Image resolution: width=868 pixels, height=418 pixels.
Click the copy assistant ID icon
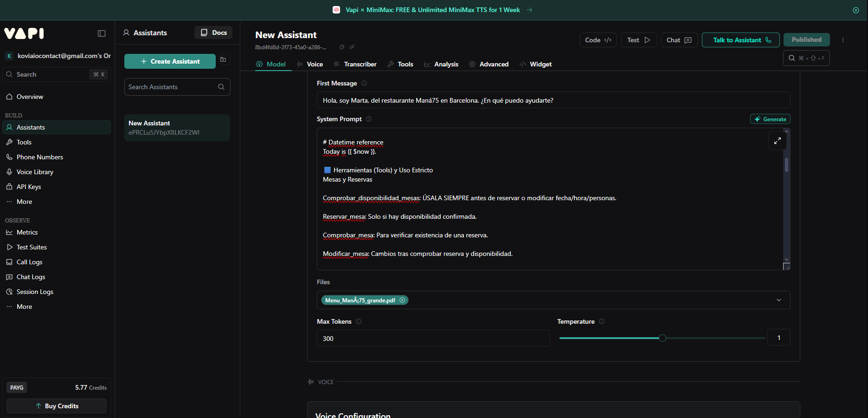click(342, 47)
